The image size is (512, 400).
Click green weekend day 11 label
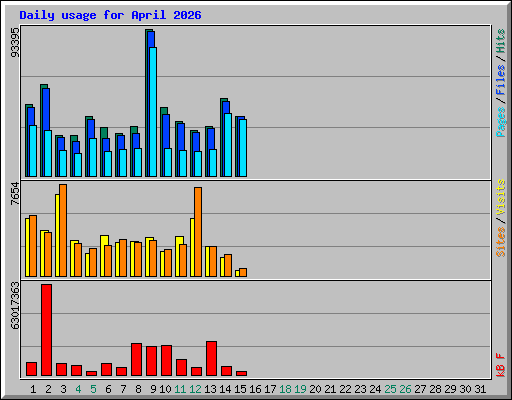click(x=180, y=389)
